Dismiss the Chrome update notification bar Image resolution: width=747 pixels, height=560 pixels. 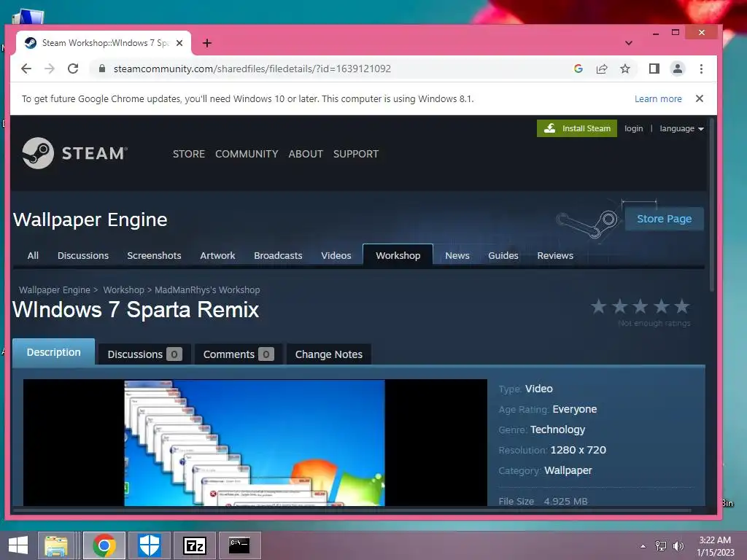click(x=700, y=98)
